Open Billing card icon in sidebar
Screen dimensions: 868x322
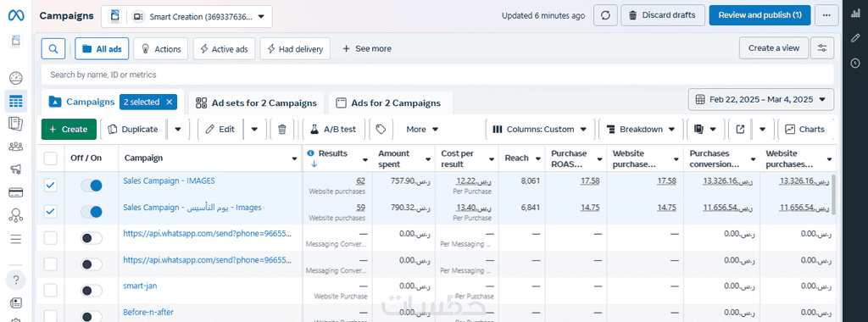coord(15,192)
